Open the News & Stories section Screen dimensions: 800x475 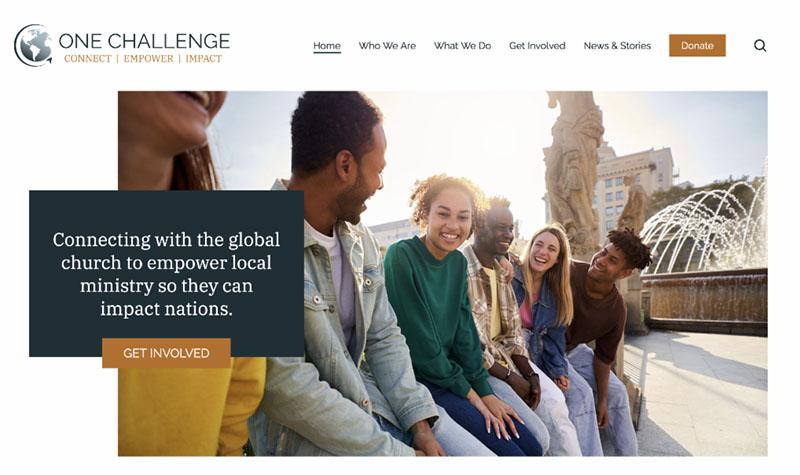(x=617, y=45)
